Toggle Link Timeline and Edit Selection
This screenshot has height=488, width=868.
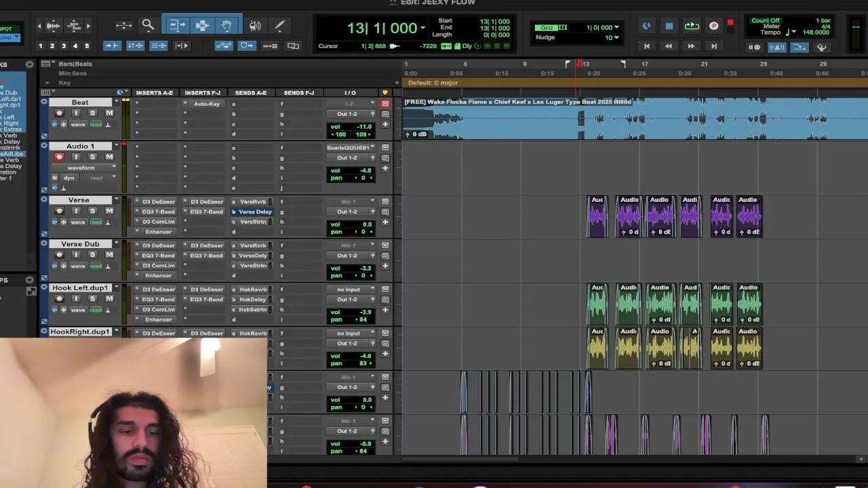coord(135,46)
